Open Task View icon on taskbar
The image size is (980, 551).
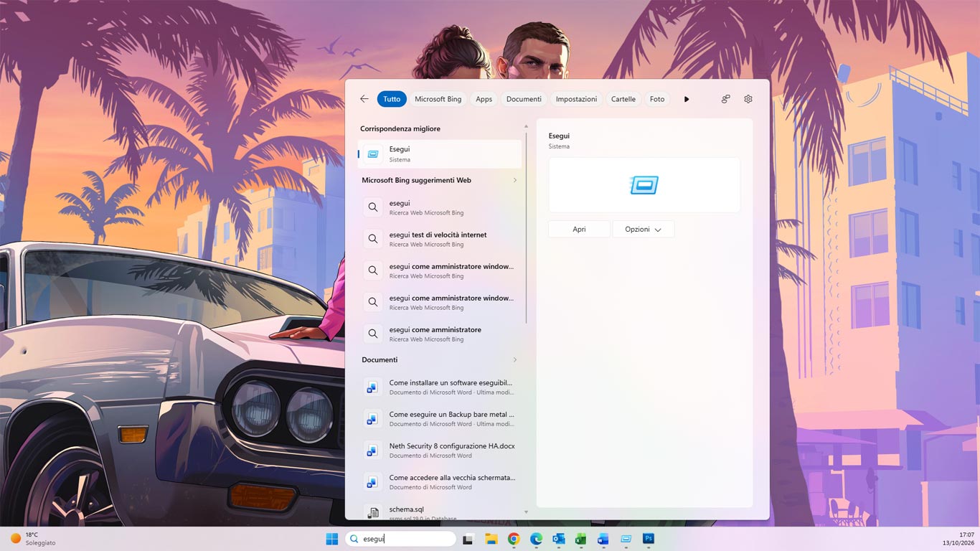coord(468,539)
